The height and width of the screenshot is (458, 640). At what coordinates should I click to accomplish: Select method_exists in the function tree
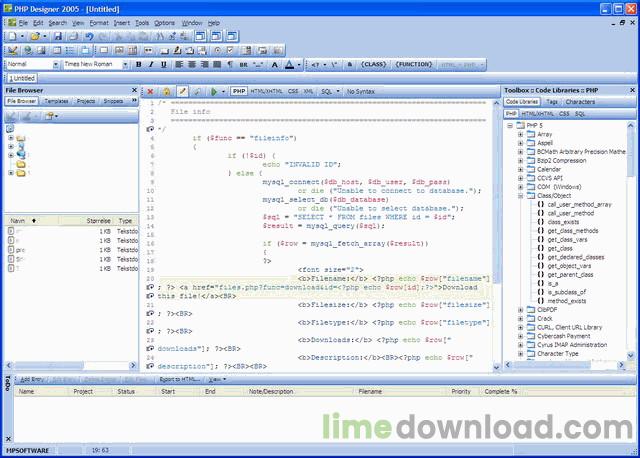567,301
